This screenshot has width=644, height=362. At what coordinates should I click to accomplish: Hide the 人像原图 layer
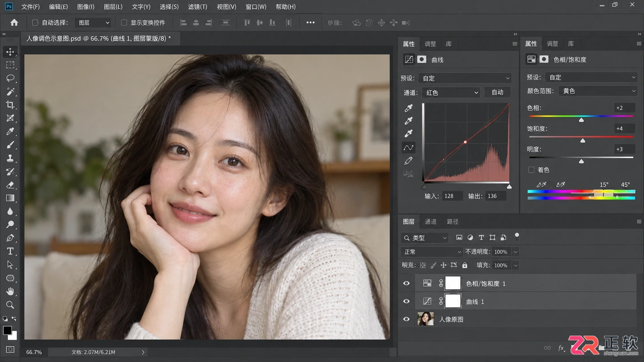(406, 319)
